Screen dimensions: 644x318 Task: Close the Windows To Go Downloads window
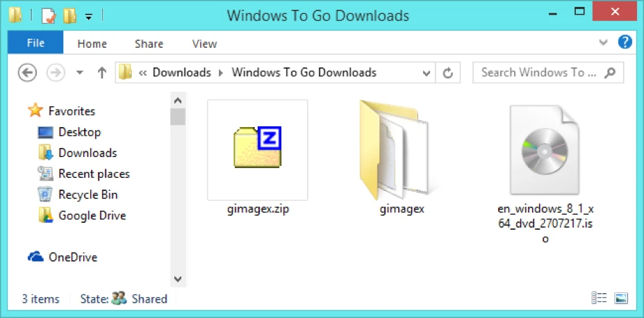coord(615,12)
